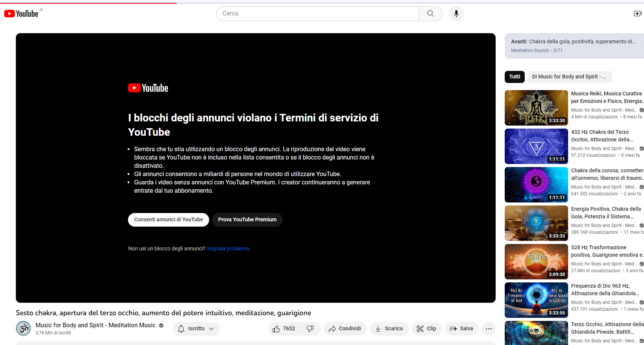644x345 pixels.
Task: Click title 432 Hz Chakra del Terzo Occhio
Action: click(x=602, y=136)
